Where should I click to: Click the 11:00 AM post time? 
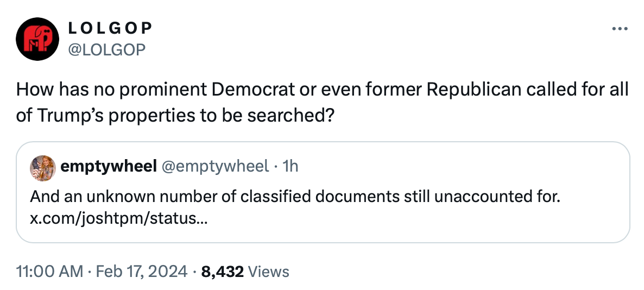pyautogui.click(x=50, y=271)
